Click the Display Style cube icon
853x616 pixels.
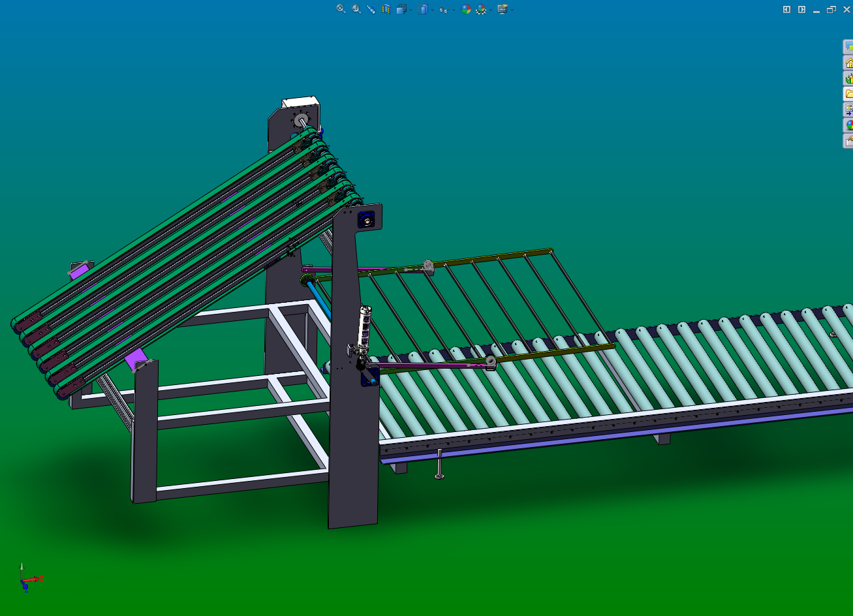point(424,9)
